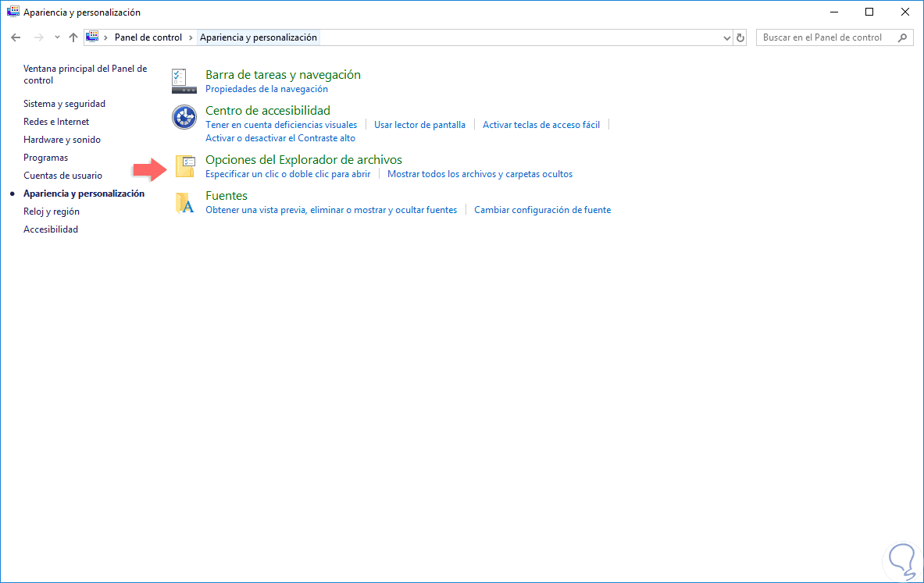Refresh the address bar view
The width and height of the screenshot is (924, 583).
coord(740,37)
